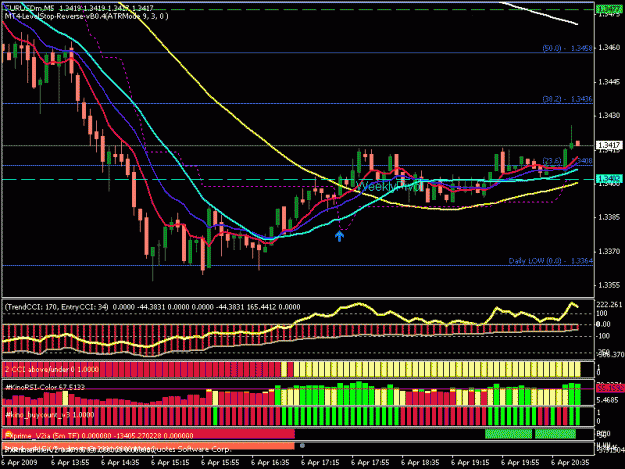The image size is (625, 469).
Task: Click the cyan price tag 1.3402
Action: [609, 179]
